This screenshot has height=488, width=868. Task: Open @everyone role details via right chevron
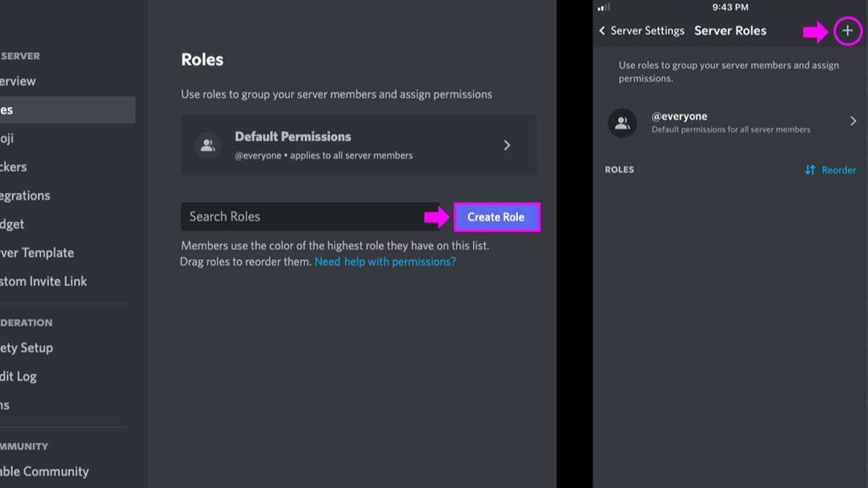point(854,121)
